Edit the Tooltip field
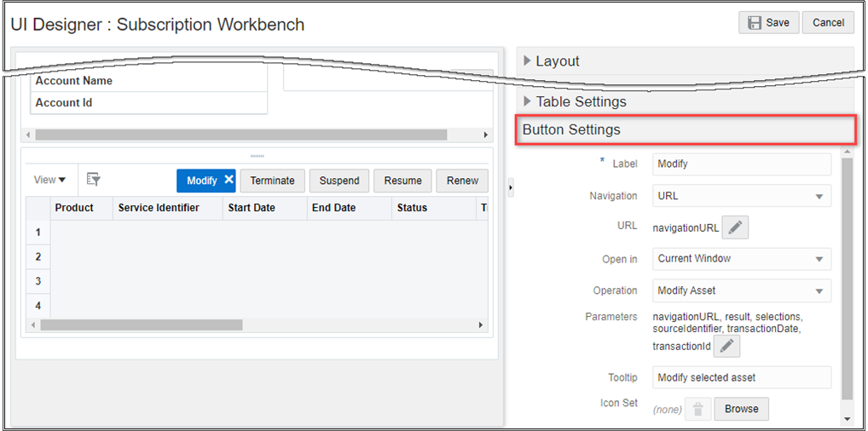Image resolution: width=868 pixels, height=431 pixels. tap(742, 377)
